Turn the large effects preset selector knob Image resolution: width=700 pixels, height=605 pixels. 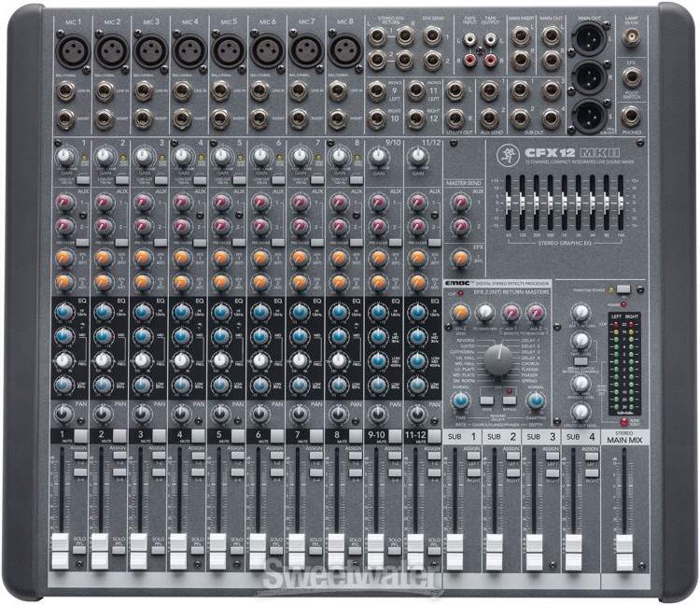(498, 359)
